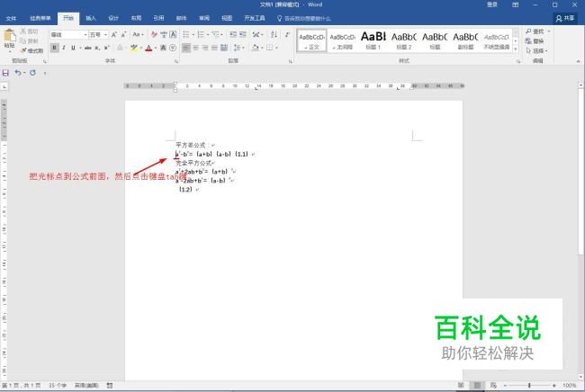Switch to the References tab
The height and width of the screenshot is (392, 585).
pos(158,18)
